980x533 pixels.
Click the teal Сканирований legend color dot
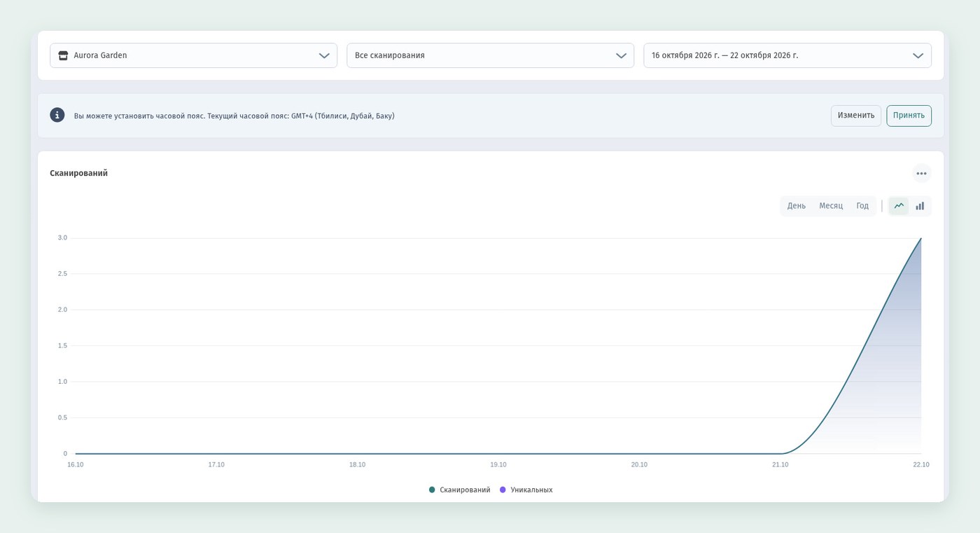(x=432, y=490)
